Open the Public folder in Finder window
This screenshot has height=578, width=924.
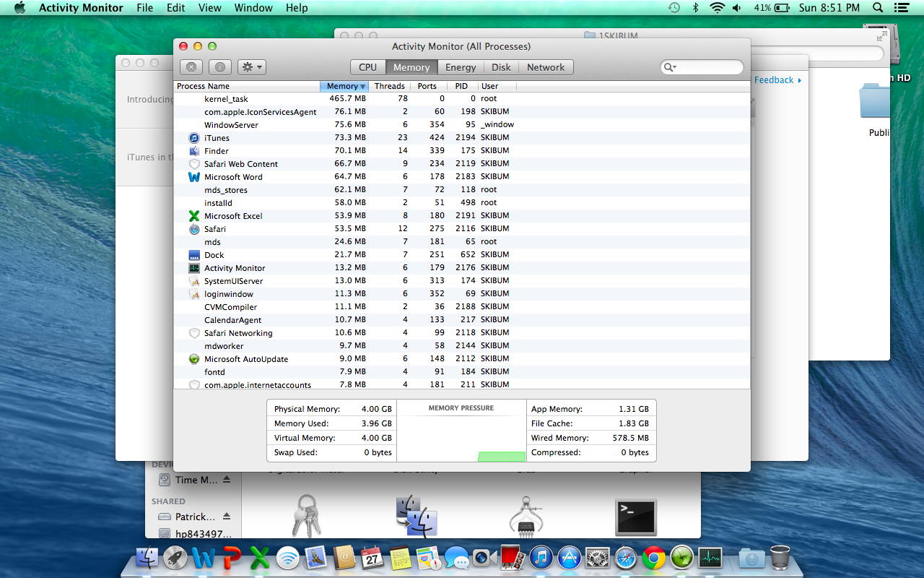(874, 101)
